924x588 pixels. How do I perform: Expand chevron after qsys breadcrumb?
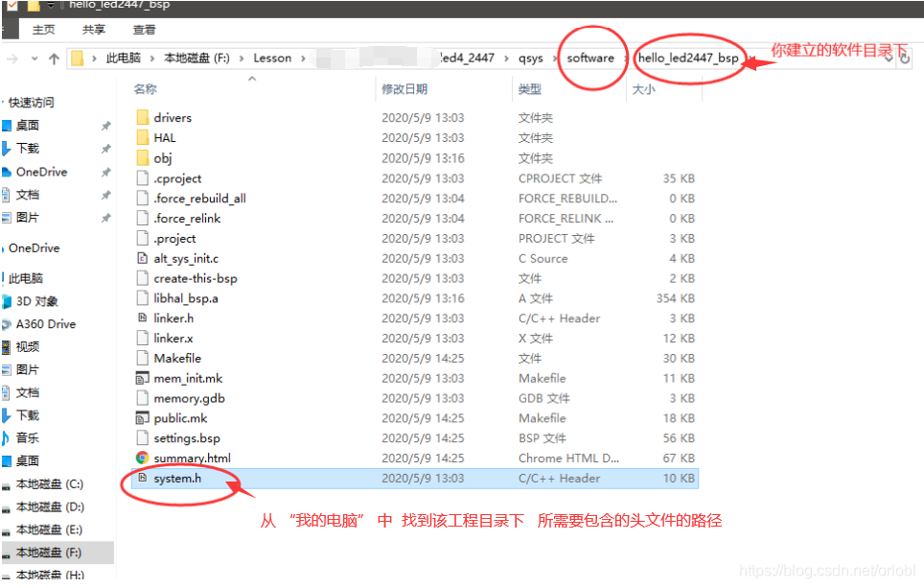click(x=555, y=59)
